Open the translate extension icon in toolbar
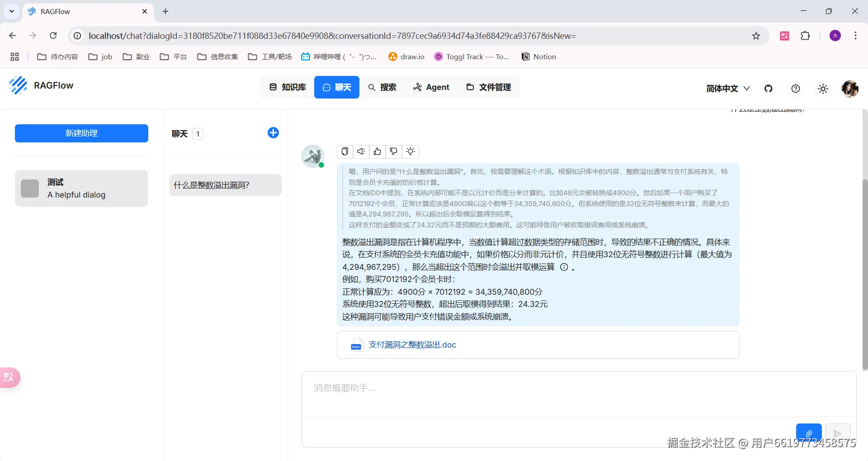Screen dimensions: 868x461 point(785,36)
